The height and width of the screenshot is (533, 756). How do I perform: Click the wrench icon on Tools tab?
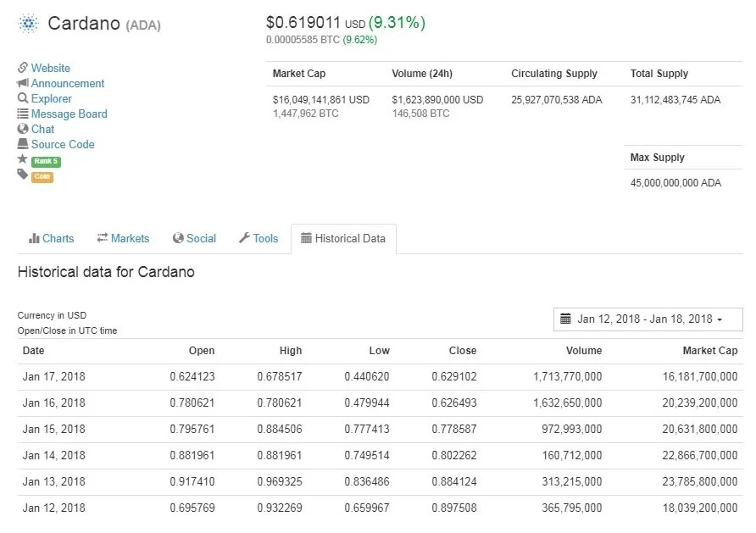(x=244, y=237)
